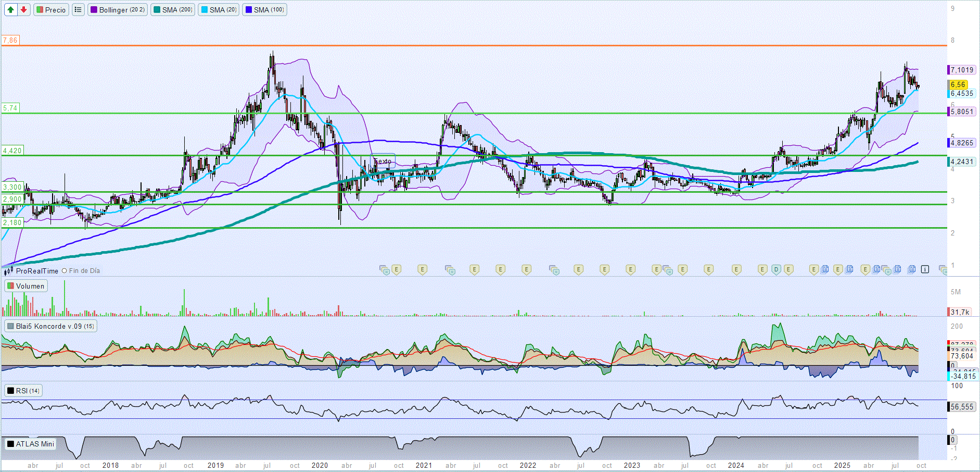Click the RSI (14) panel label
This screenshot has width=980, height=472.
coord(23,391)
